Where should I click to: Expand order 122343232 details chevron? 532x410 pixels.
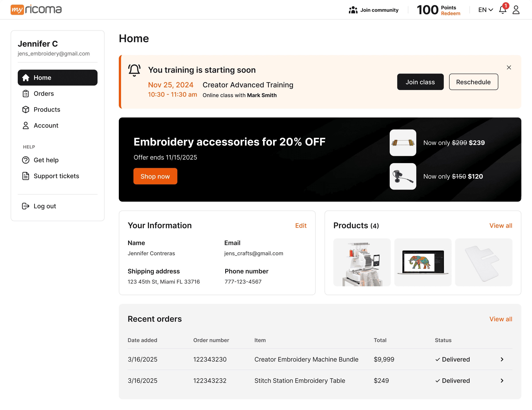click(502, 381)
